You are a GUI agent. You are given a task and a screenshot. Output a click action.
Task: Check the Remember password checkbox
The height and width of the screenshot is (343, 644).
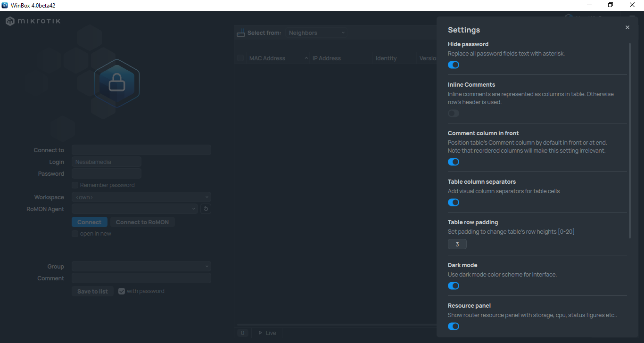75,185
